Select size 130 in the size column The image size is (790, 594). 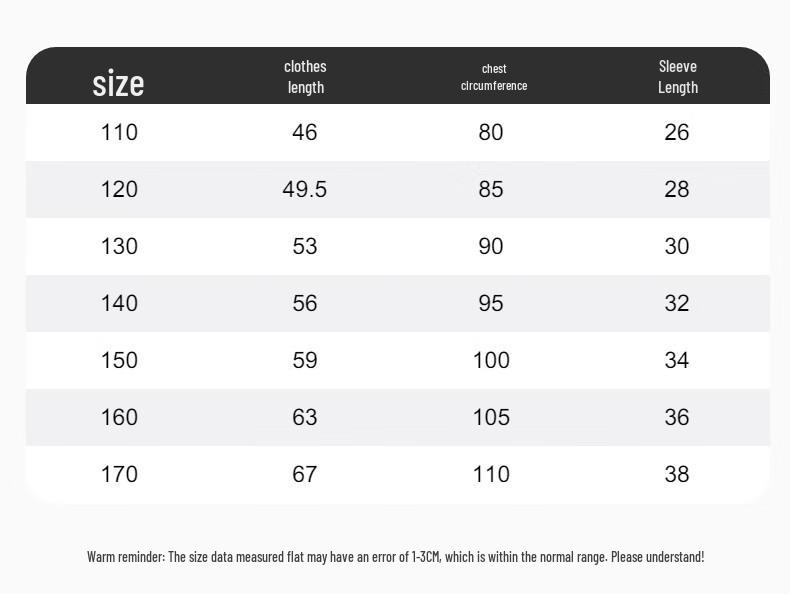(x=119, y=246)
